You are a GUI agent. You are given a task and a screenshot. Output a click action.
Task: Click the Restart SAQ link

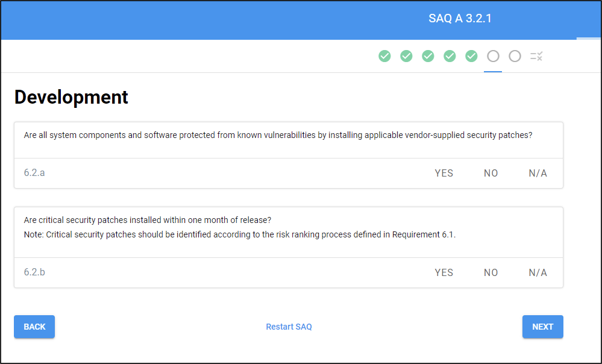click(289, 327)
